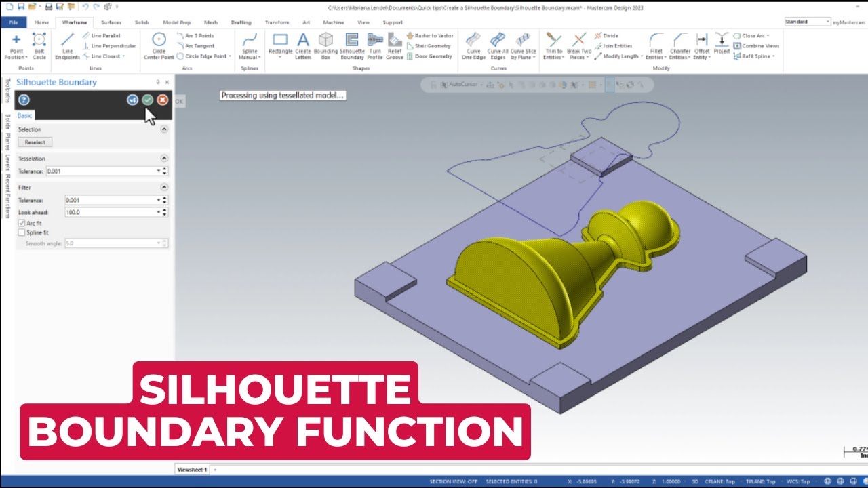Expand the Line Closest dropdown
The width and height of the screenshot is (868, 488).
(123, 56)
